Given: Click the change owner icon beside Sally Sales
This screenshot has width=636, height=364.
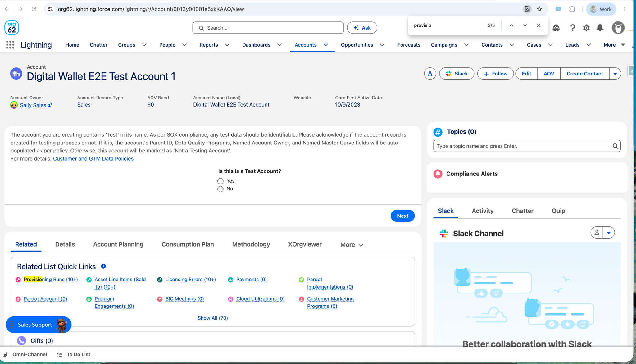Looking at the screenshot, I should coord(50,105).
